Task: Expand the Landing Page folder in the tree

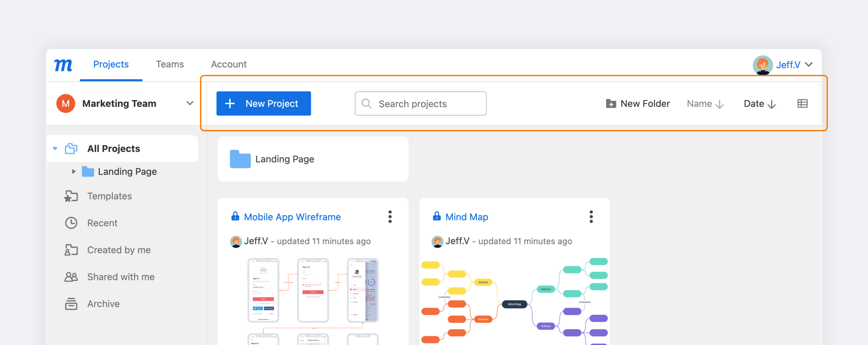Action: (x=74, y=171)
